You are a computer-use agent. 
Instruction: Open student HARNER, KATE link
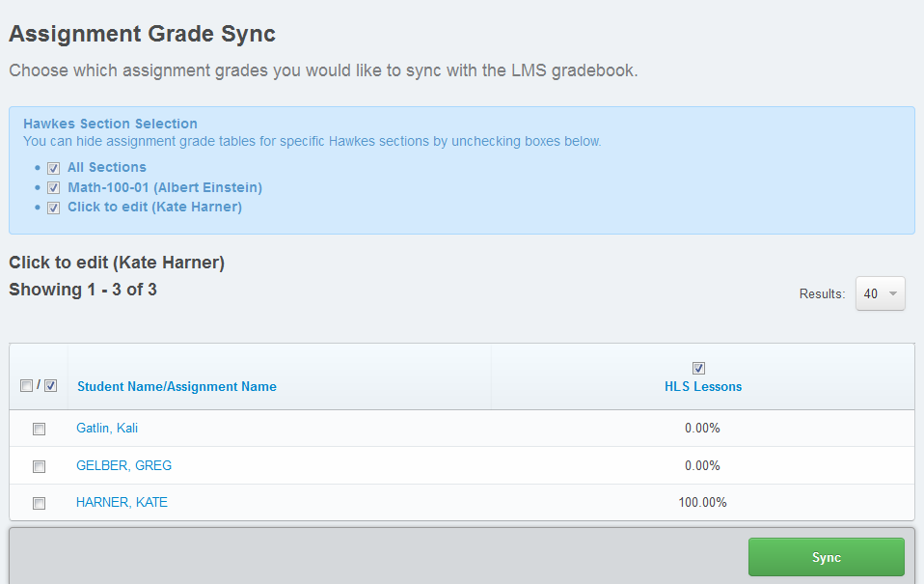[122, 502]
